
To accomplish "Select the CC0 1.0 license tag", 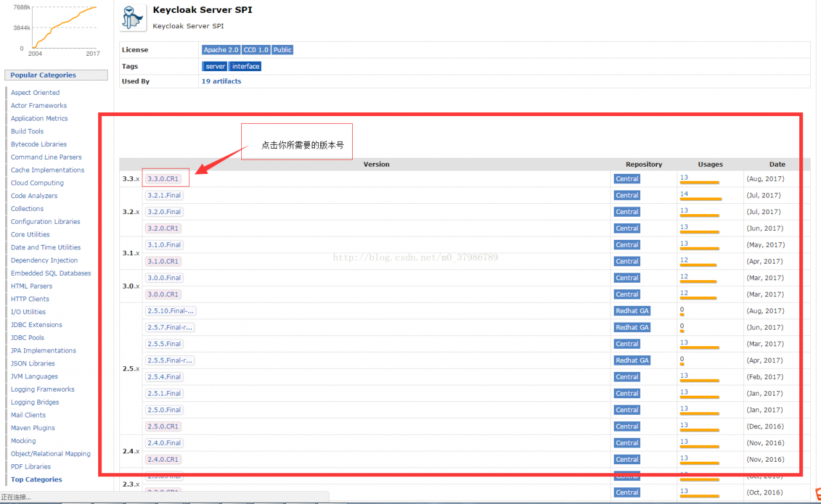I will [256, 50].
